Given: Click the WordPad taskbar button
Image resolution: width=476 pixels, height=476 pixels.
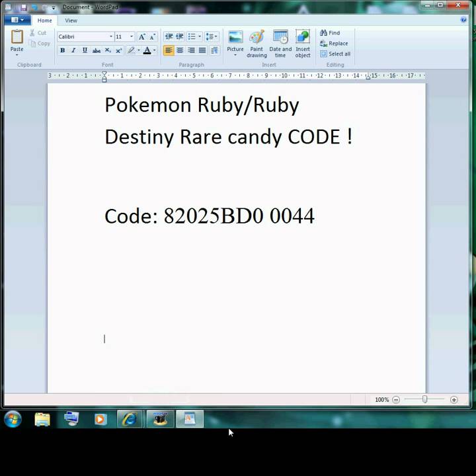Looking at the screenshot, I should point(190,419).
